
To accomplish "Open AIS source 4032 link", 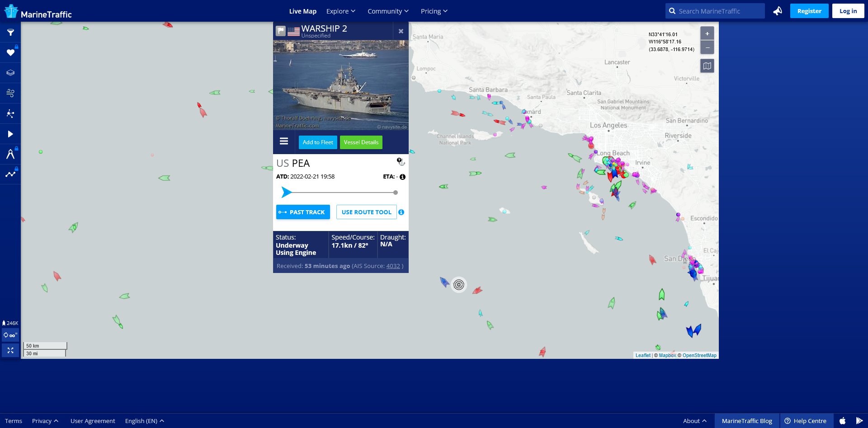I will [393, 266].
